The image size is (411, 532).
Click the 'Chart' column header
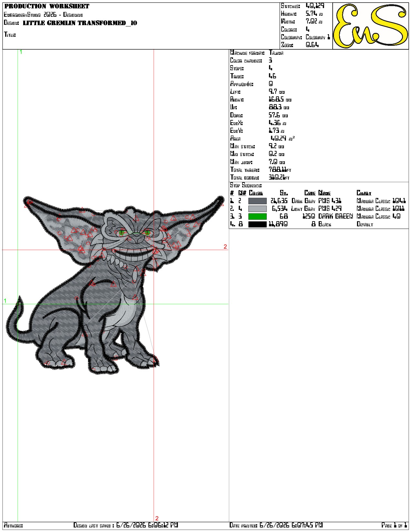click(x=364, y=193)
